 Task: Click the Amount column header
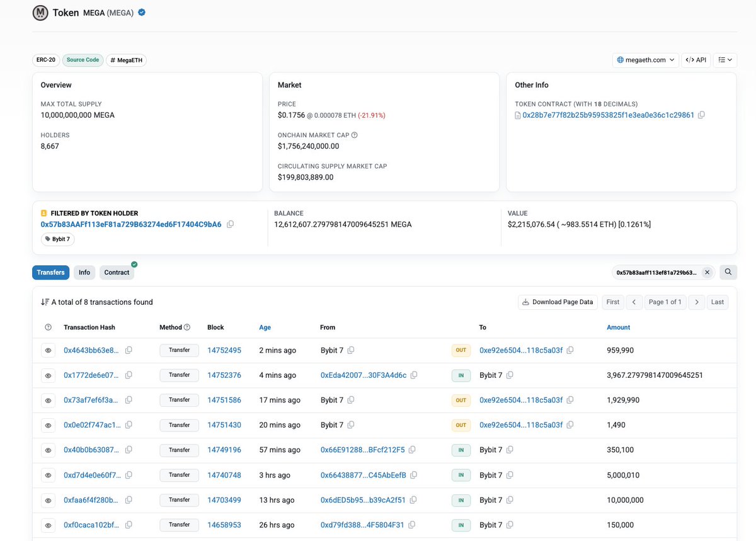pos(618,327)
